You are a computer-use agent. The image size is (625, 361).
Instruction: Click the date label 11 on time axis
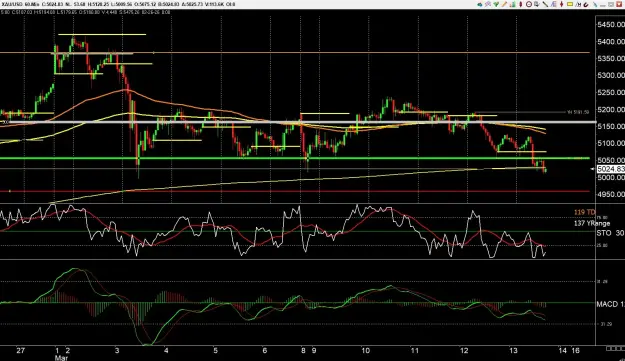[415, 351]
